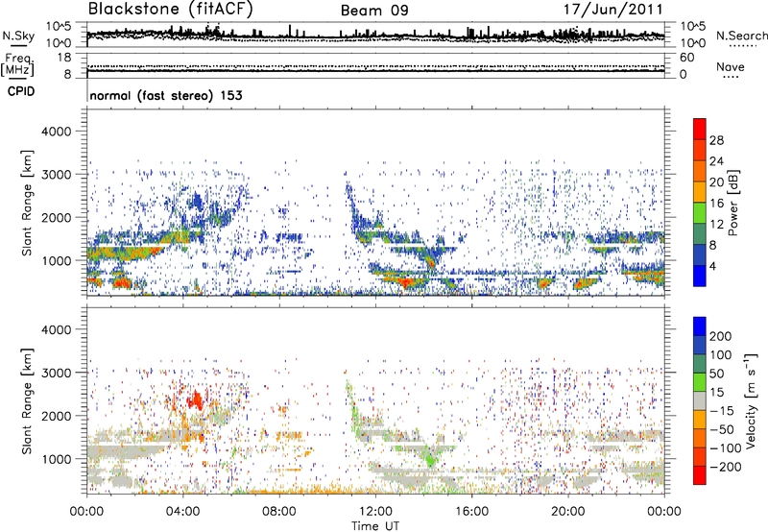The image size is (768, 532).
Task: Click the CPID label
Action: [21, 91]
